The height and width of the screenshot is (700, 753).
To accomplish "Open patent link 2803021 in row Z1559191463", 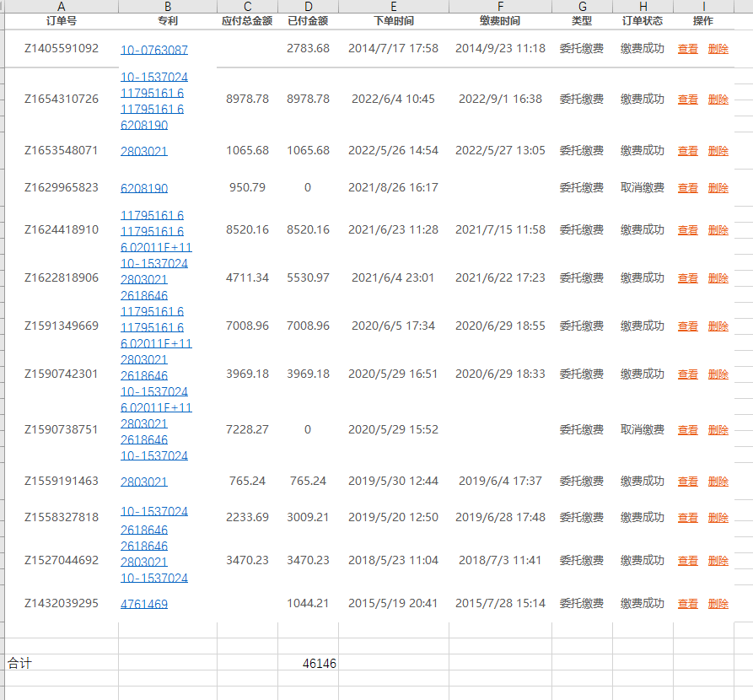I will pos(144,482).
